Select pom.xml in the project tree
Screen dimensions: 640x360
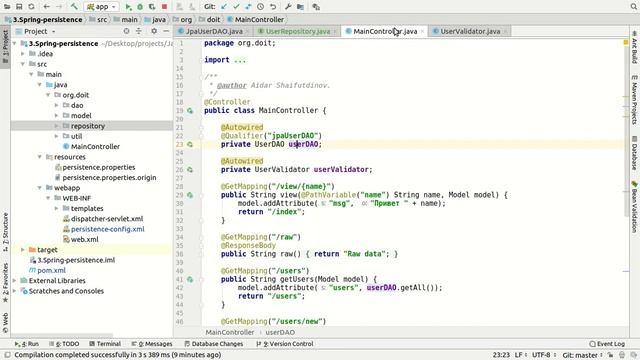coord(47,271)
